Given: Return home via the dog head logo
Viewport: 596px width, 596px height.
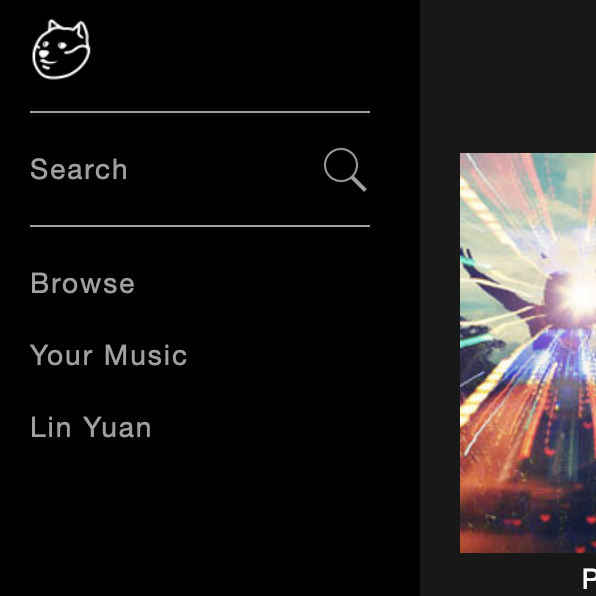Looking at the screenshot, I should click(61, 49).
